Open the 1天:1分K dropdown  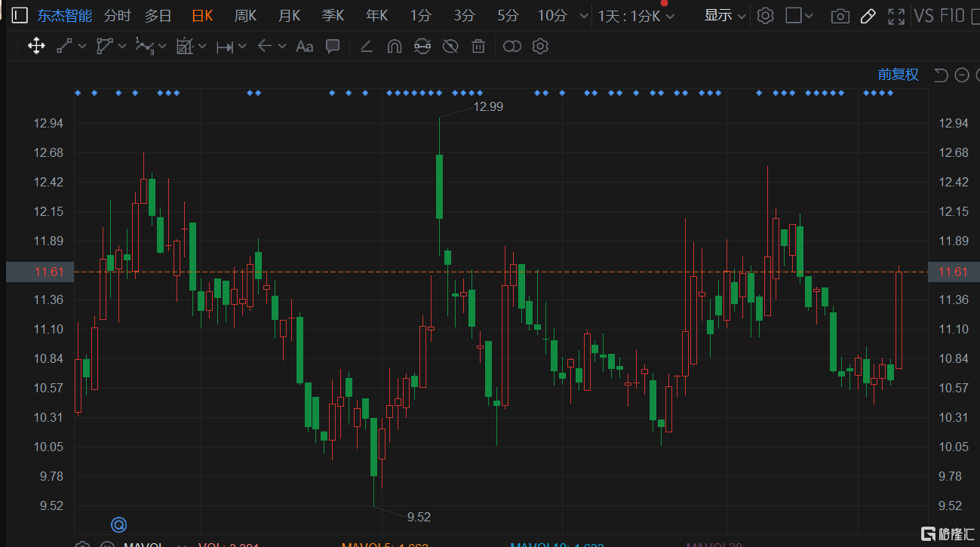636,16
